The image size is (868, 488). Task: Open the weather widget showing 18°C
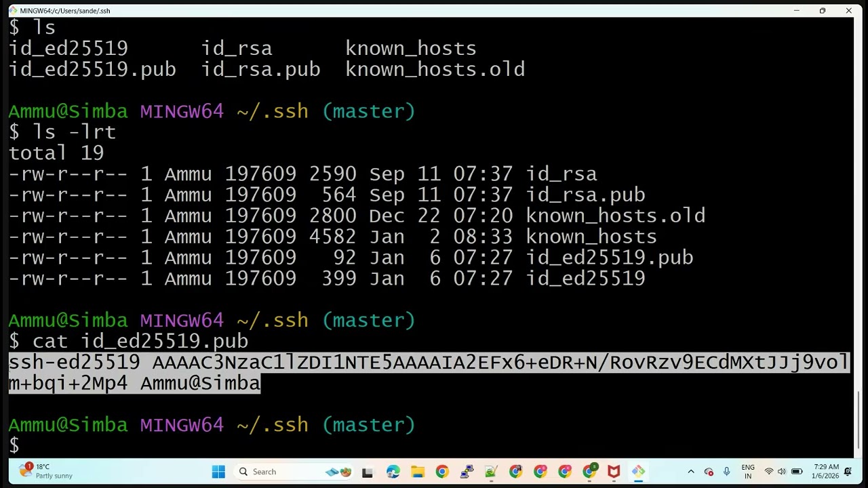pos(46,471)
